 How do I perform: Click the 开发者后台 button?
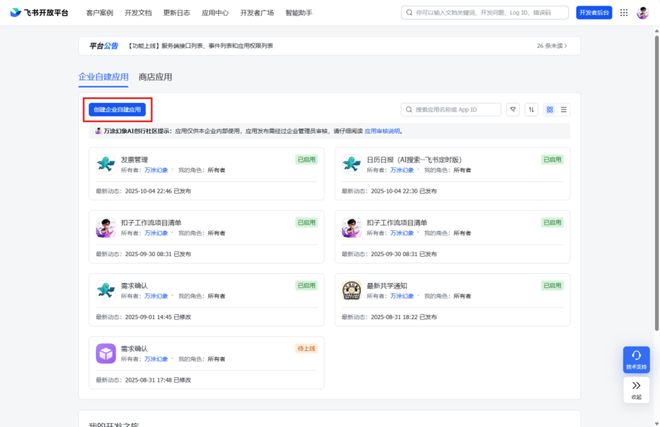point(594,13)
